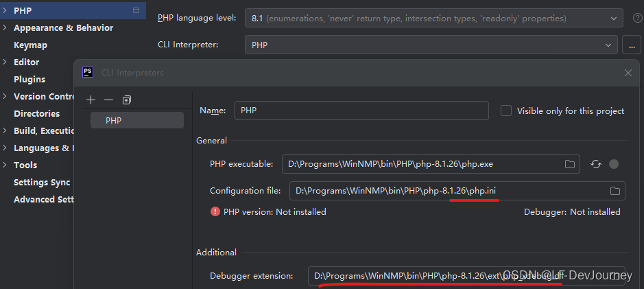Screen dimensions: 644x289
Task: Browse for PHP executable folder icon
Action: click(570, 164)
